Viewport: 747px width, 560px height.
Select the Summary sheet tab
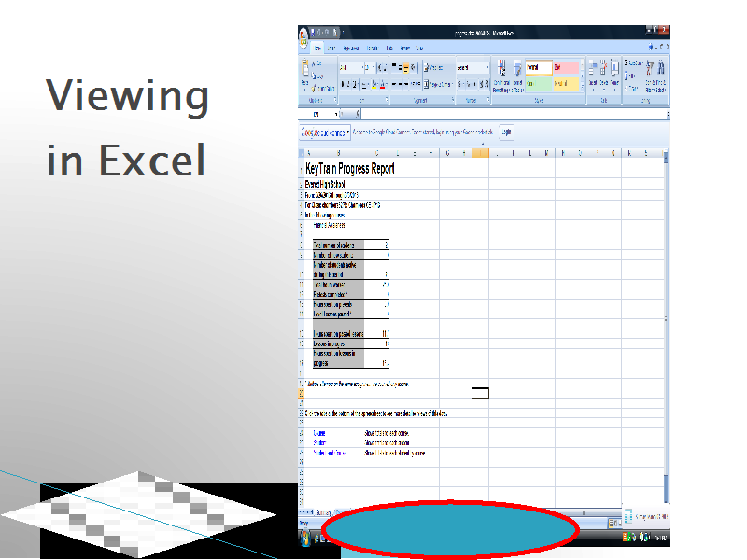323,512
